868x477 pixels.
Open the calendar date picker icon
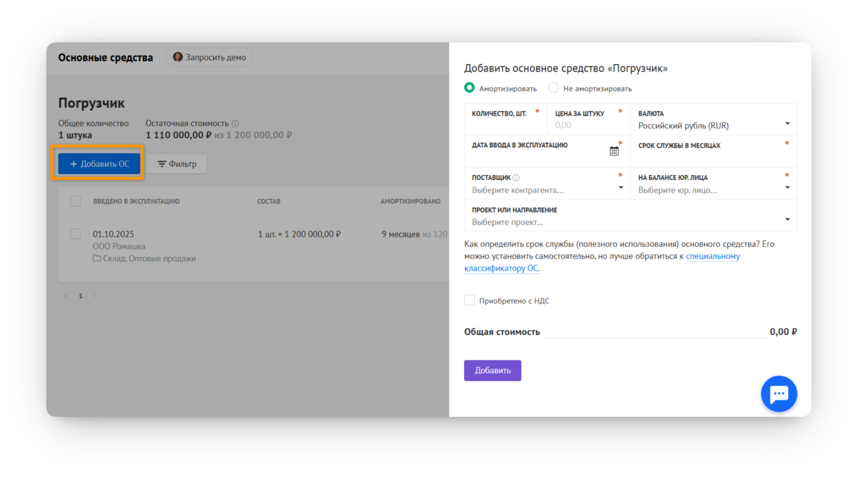pos(614,151)
